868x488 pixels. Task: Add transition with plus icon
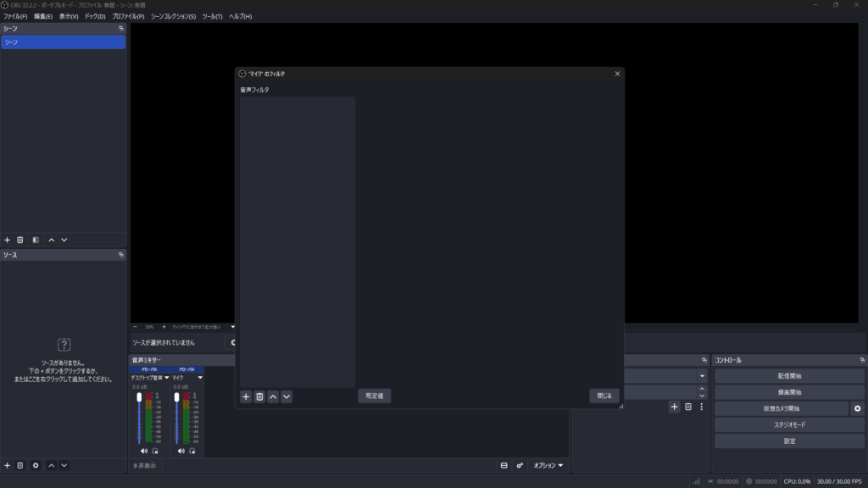[674, 408]
